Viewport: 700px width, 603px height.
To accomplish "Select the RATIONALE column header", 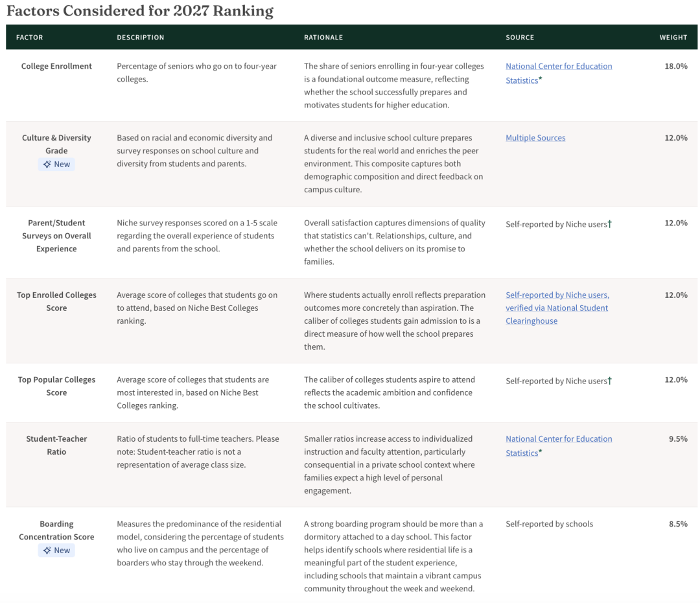I will [x=323, y=38].
